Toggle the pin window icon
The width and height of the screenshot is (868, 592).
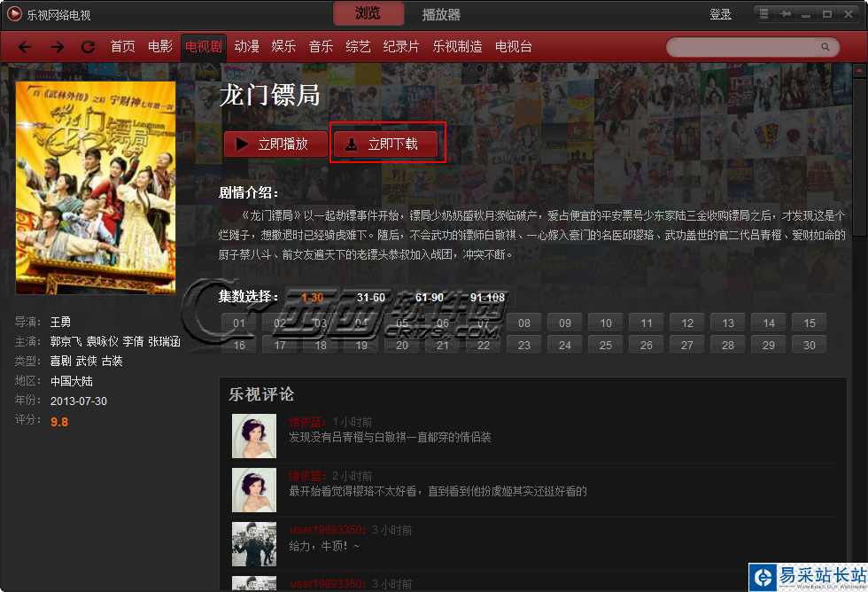click(x=785, y=14)
